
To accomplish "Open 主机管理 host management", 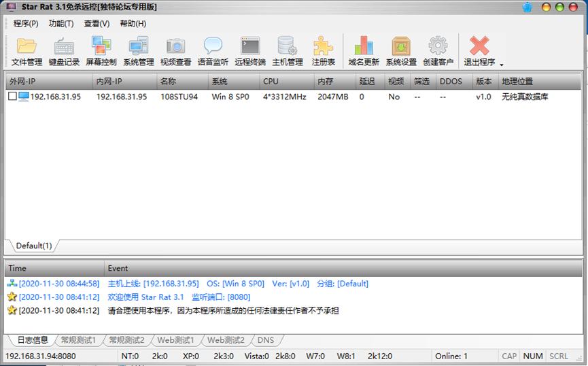I will coord(288,51).
